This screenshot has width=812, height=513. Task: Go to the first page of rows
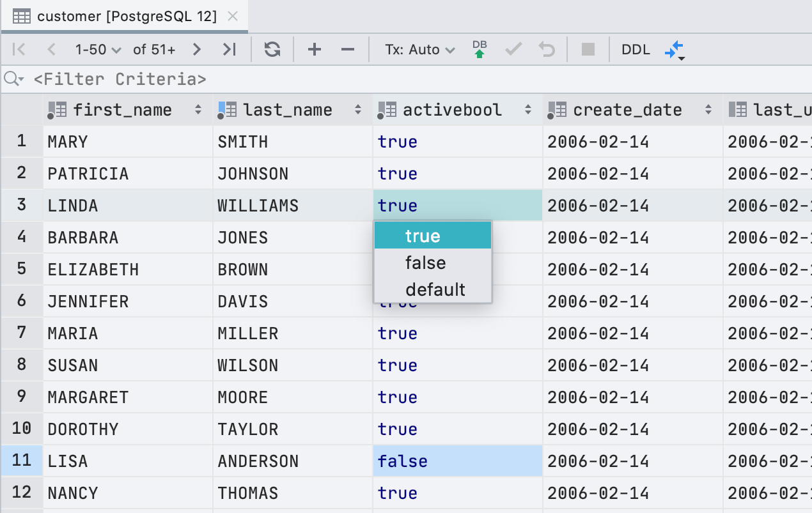19,49
